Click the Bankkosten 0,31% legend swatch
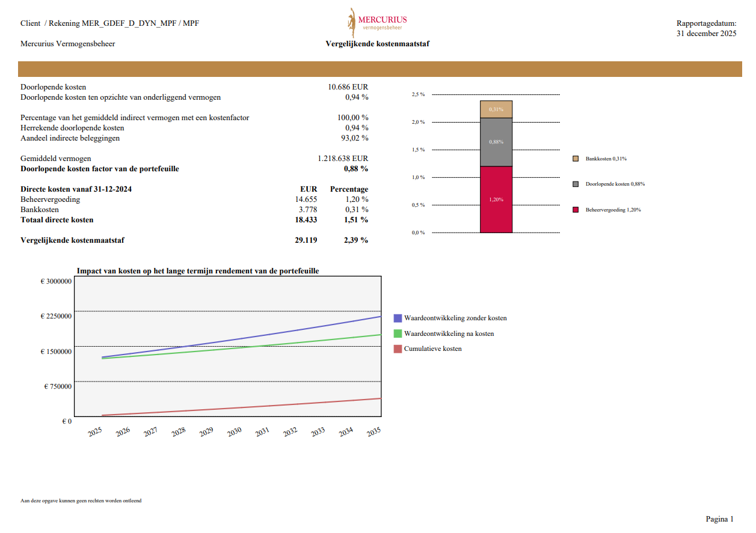Viewport: 756px width, 533px height. click(576, 159)
